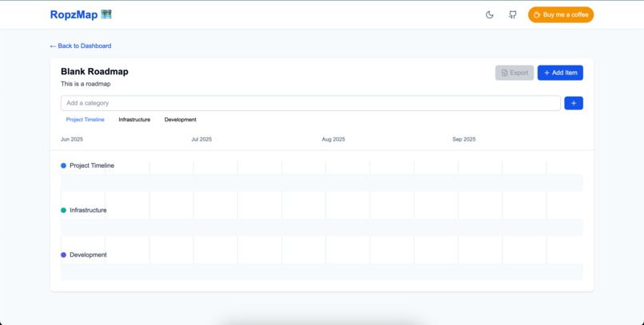Click the map emoji beside RopzMap
The image size is (644, 325).
pyautogui.click(x=106, y=14)
